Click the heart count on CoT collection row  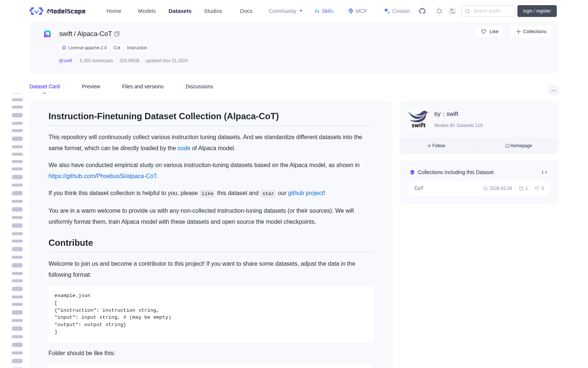point(539,188)
